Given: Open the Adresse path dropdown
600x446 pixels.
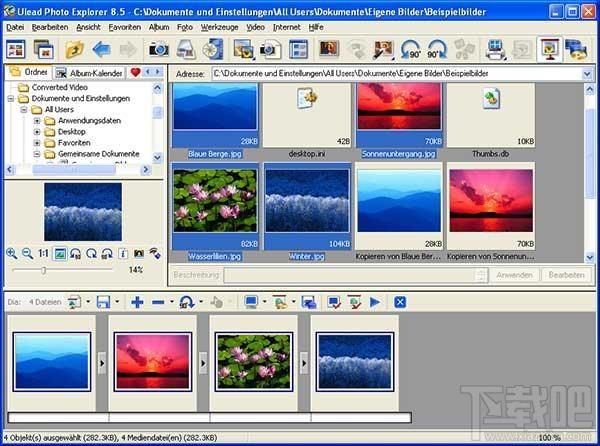Looking at the screenshot, I should click(587, 74).
